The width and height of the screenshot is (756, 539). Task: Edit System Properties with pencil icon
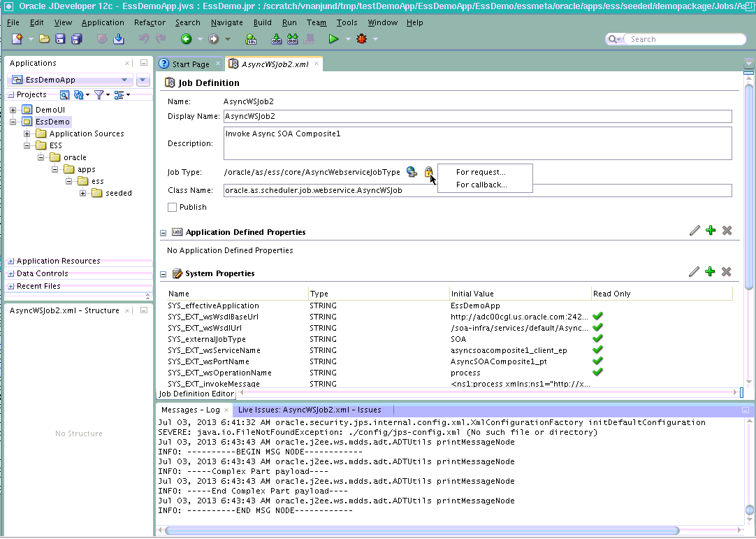click(695, 272)
